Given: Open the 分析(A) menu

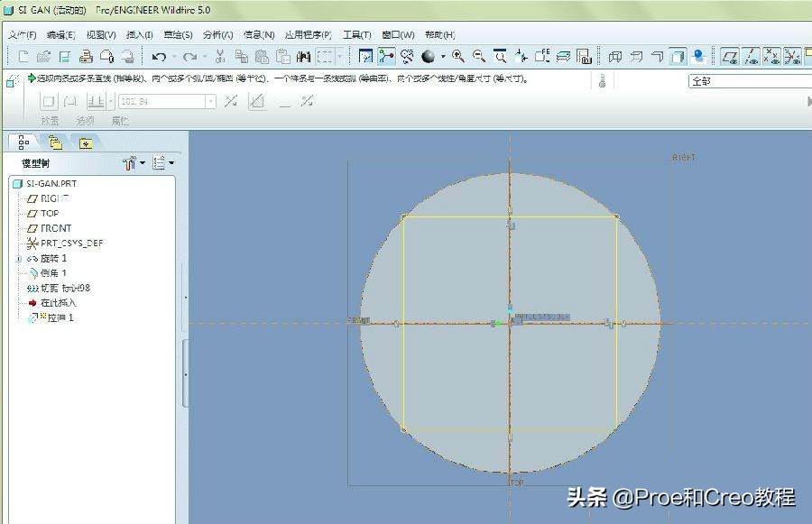Looking at the screenshot, I should [x=217, y=35].
